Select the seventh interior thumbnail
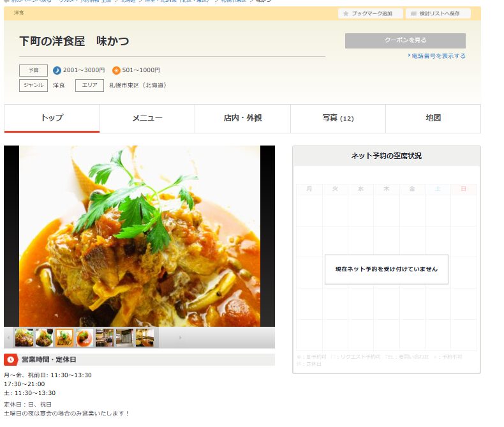The width and height of the screenshot is (504, 427). [145, 338]
